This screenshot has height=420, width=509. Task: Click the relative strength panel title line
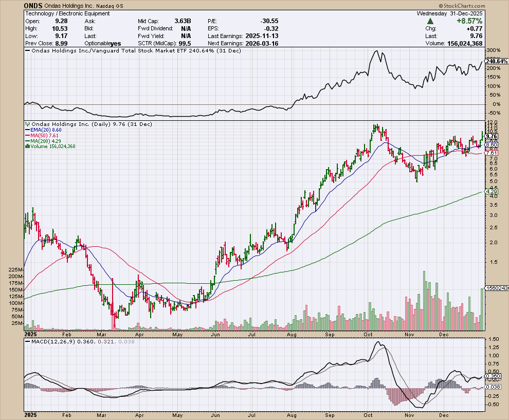[x=133, y=50]
